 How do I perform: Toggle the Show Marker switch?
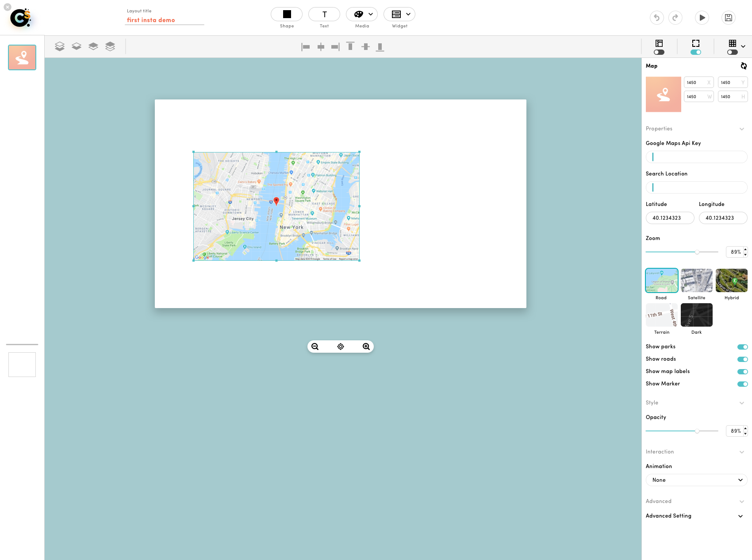coord(742,384)
